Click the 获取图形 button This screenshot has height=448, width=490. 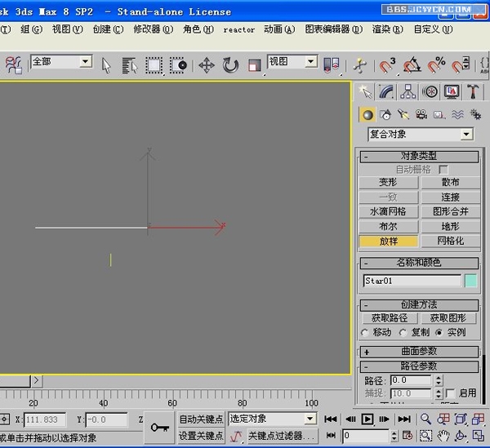[448, 318]
